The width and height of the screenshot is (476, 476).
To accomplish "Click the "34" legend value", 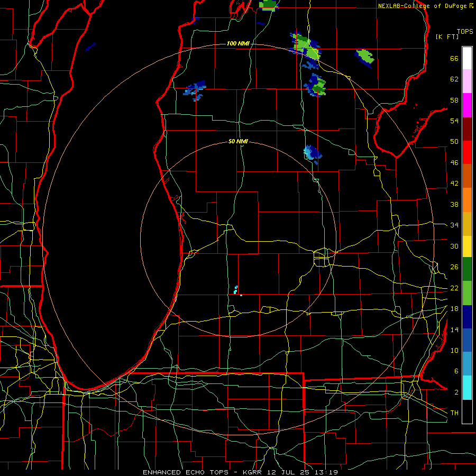I will (x=454, y=225).
